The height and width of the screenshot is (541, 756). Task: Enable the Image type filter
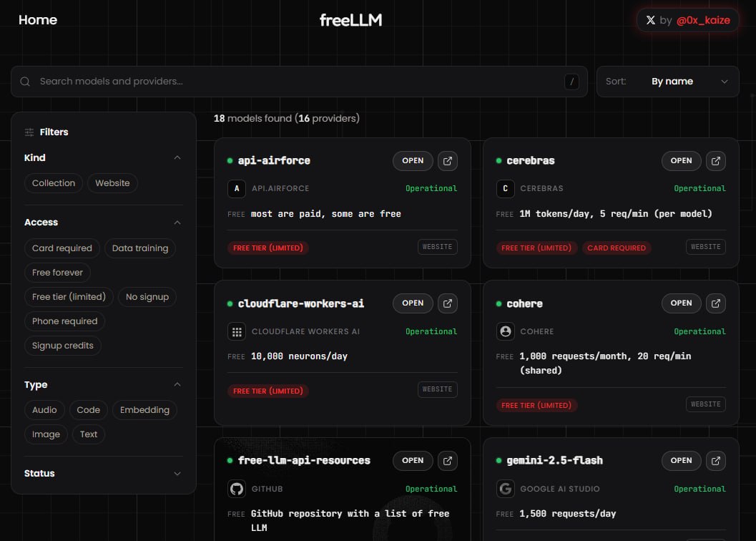click(46, 434)
